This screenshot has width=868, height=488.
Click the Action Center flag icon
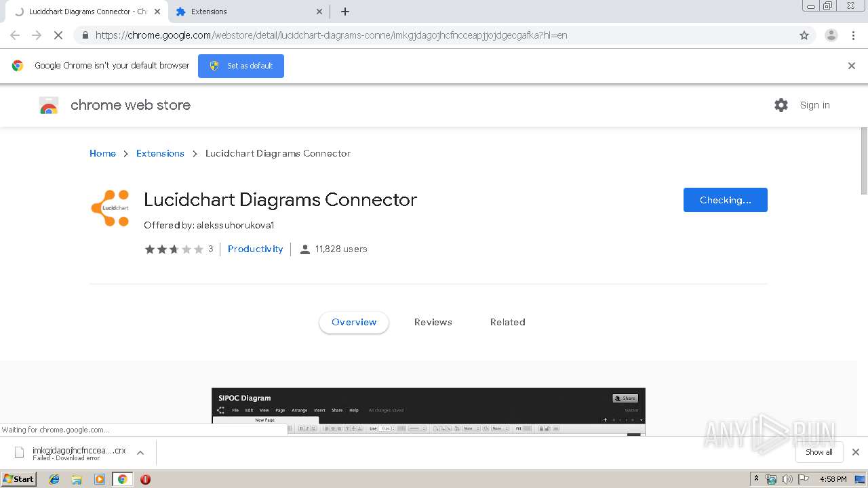[804, 479]
